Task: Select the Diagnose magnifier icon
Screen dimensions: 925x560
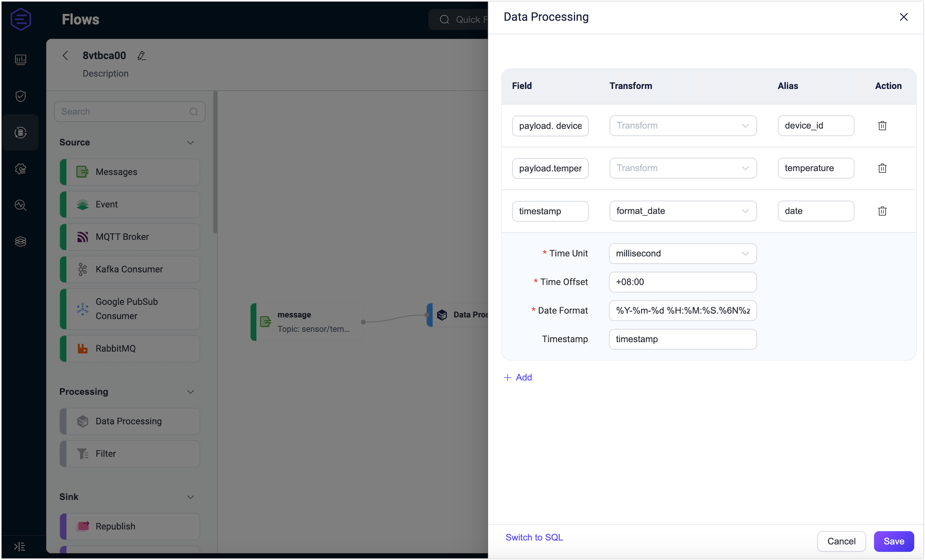Action: click(x=21, y=205)
